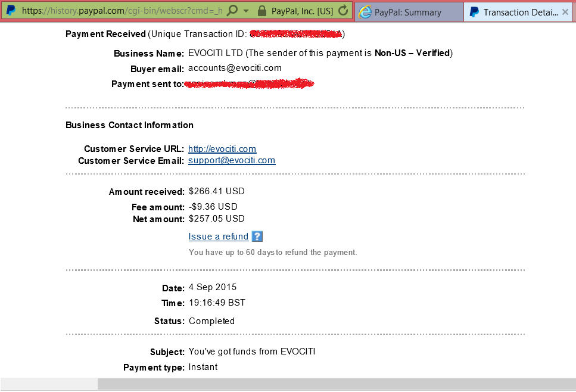This screenshot has height=392, width=576.
Task: Click the amount received $266.41 USD
Action: pos(216,191)
